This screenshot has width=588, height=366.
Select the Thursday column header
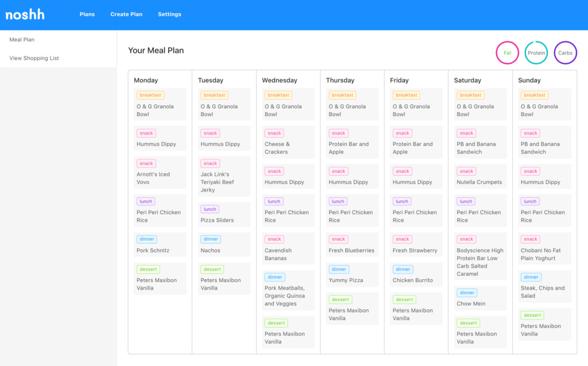click(x=340, y=80)
